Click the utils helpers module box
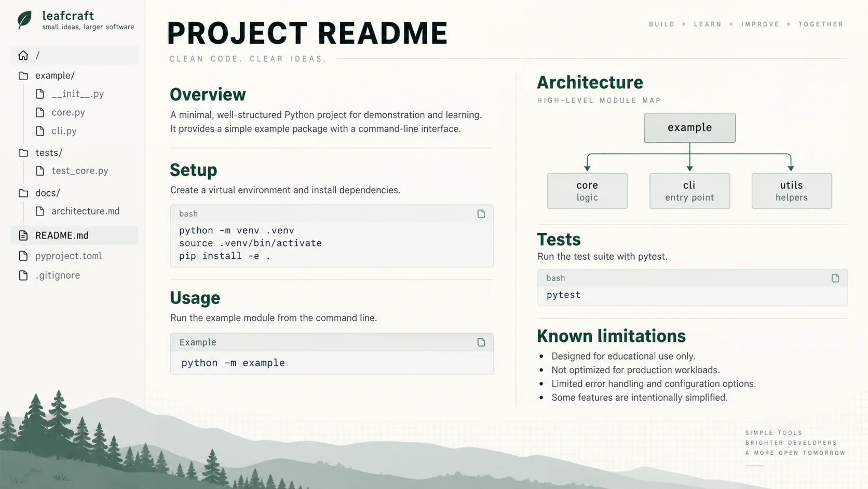This screenshot has width=868, height=489. (x=792, y=191)
